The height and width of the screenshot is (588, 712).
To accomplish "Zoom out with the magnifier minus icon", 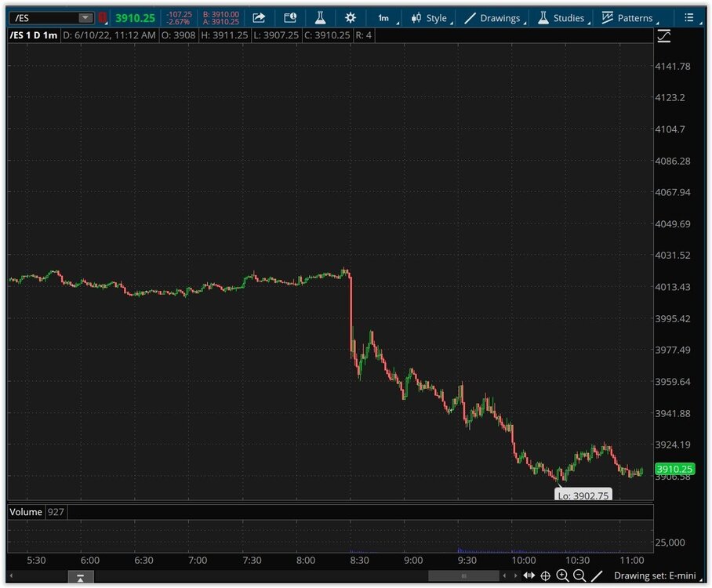I will [579, 576].
